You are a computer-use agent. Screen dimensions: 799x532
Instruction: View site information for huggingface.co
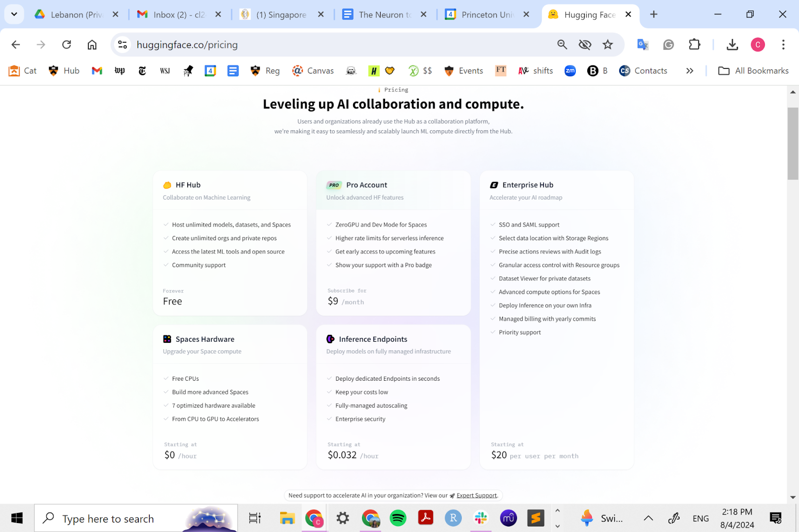coord(122,45)
